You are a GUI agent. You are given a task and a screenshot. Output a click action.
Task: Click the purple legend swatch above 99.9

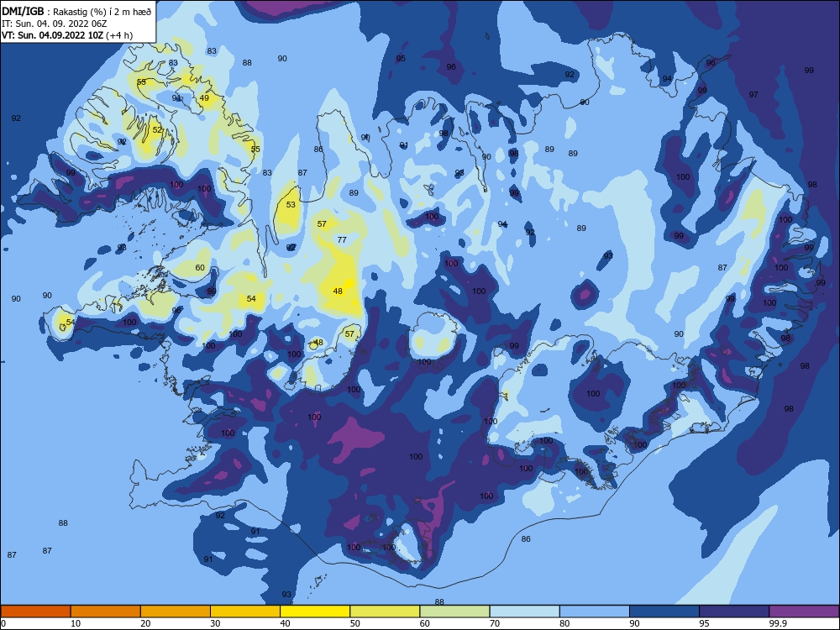coord(804,612)
